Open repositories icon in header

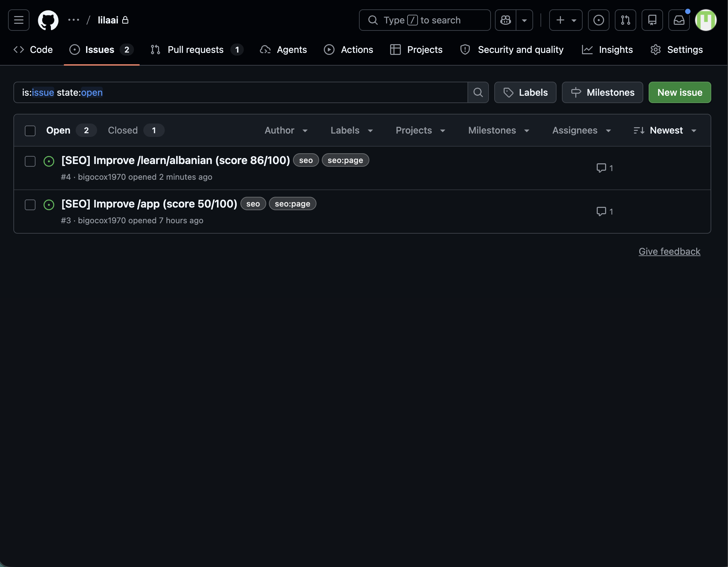pos(652,20)
